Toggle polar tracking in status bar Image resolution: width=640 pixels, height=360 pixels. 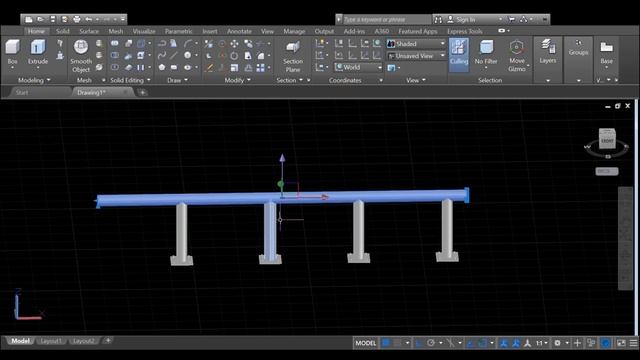431,343
